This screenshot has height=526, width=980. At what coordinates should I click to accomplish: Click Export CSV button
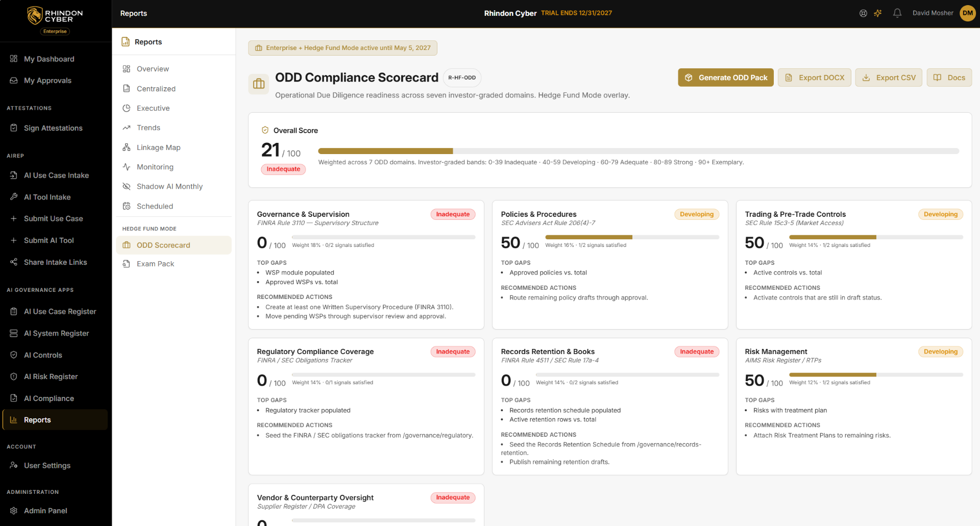pos(889,78)
